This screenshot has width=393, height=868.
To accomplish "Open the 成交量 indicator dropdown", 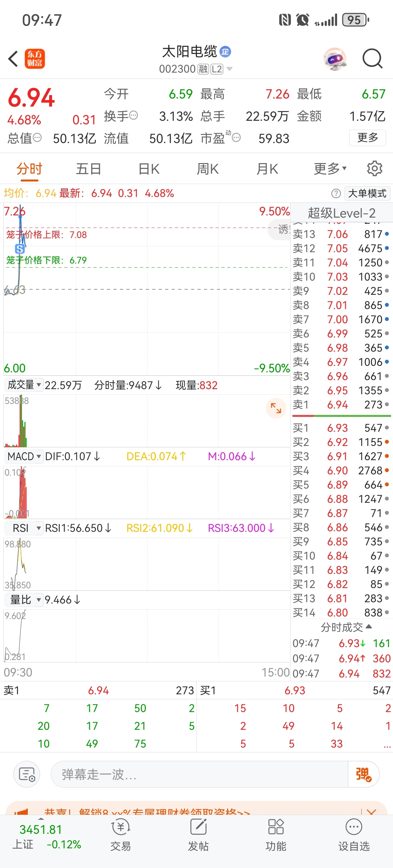I will coord(24,385).
